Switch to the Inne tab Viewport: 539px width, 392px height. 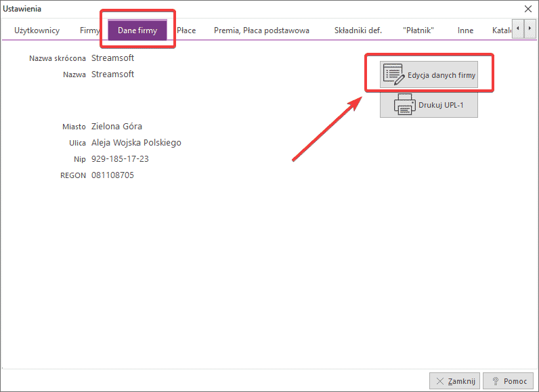465,30
